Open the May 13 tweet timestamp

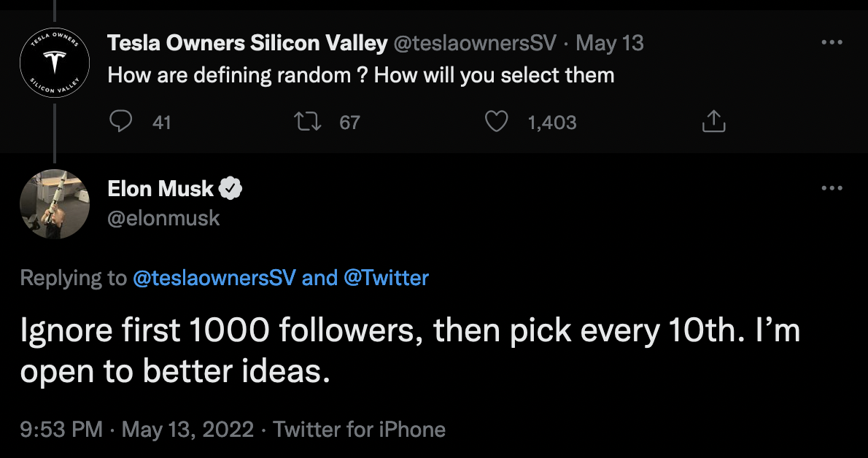pyautogui.click(x=610, y=42)
